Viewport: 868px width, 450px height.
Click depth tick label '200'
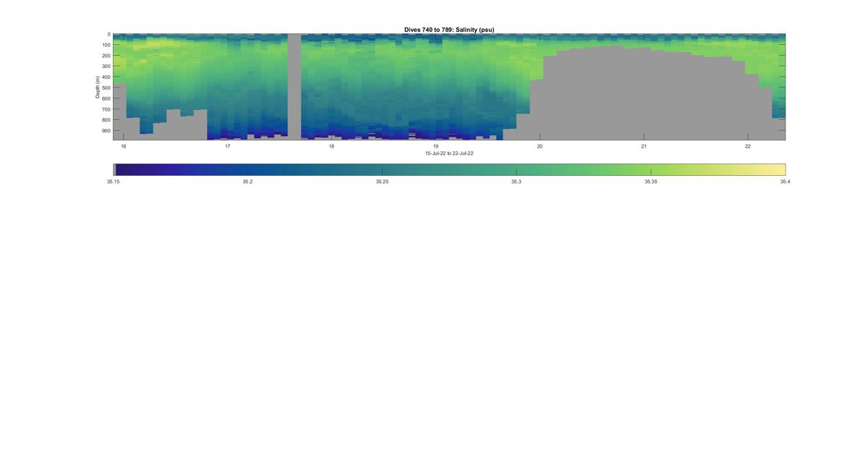click(106, 56)
